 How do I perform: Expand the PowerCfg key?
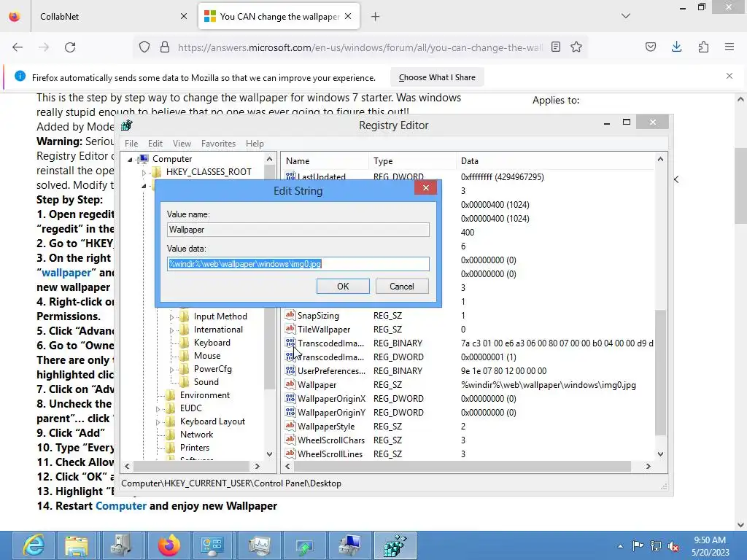(171, 370)
